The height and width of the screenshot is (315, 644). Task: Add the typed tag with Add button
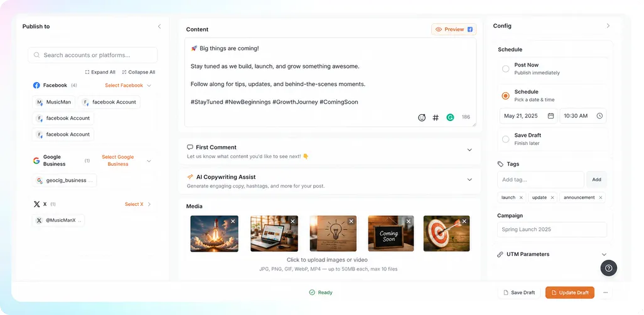point(596,179)
